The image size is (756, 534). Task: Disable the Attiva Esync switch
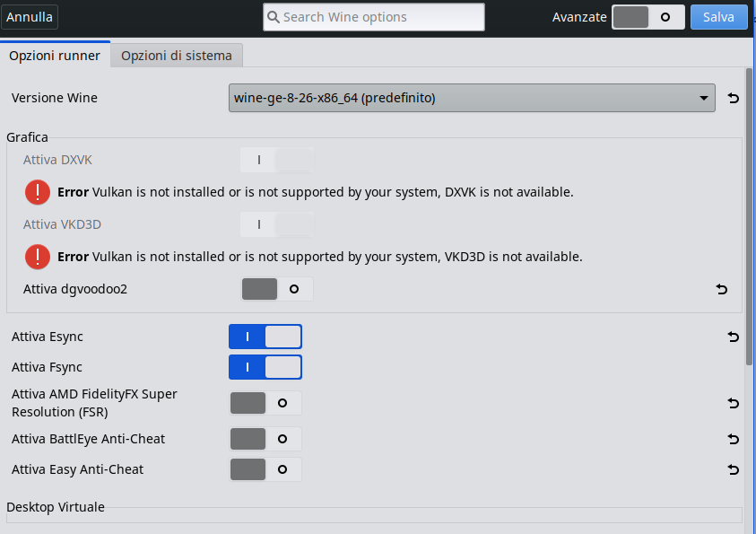pos(265,337)
